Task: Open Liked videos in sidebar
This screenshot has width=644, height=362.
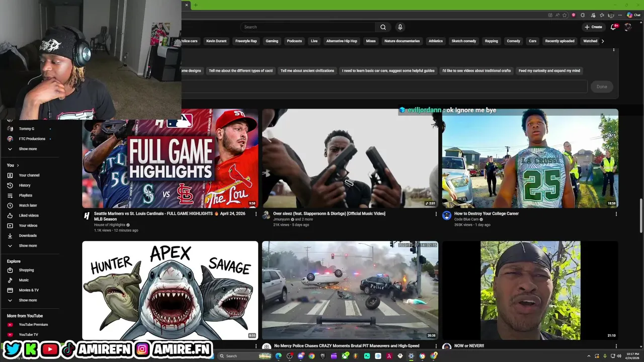Action: (x=29, y=215)
